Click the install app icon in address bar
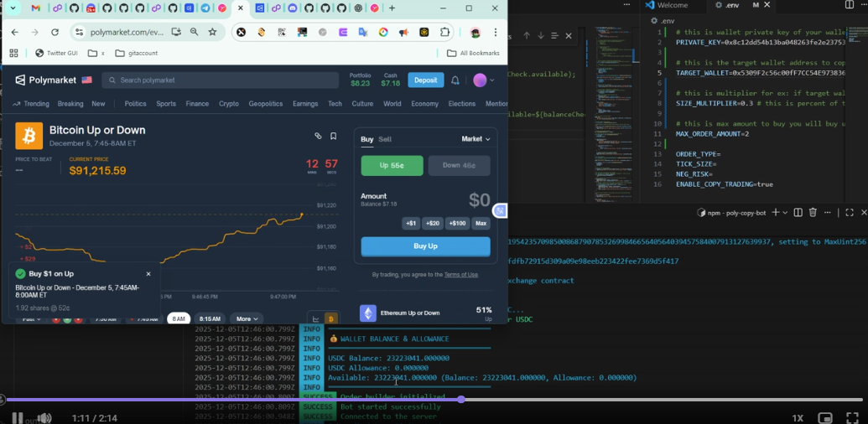The image size is (868, 424). coord(176,32)
